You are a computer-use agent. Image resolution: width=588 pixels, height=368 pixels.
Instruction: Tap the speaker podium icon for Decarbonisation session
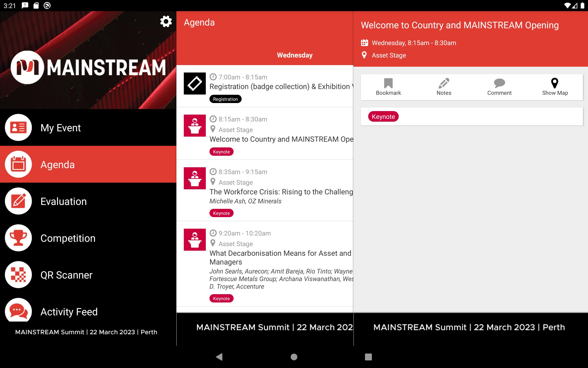click(195, 239)
